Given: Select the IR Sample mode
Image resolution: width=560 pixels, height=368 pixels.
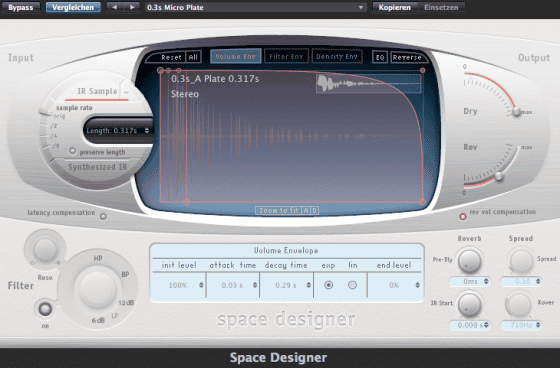Looking at the screenshot, I should pos(97,91).
